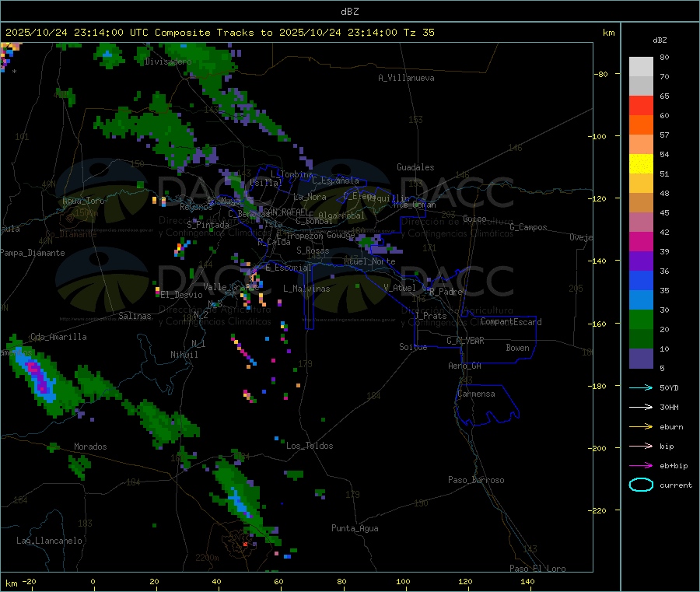Click the G_Campos location label
This screenshot has height=592, width=700.
click(528, 227)
